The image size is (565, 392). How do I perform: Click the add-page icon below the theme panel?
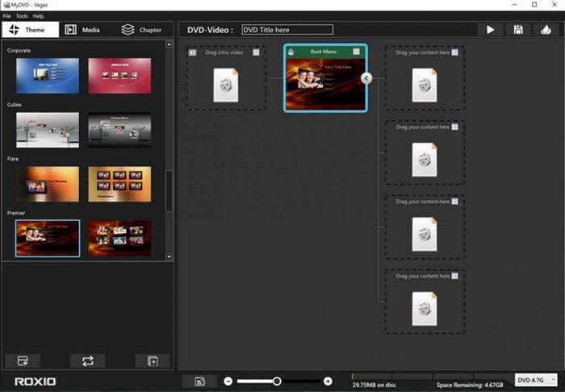tap(153, 361)
